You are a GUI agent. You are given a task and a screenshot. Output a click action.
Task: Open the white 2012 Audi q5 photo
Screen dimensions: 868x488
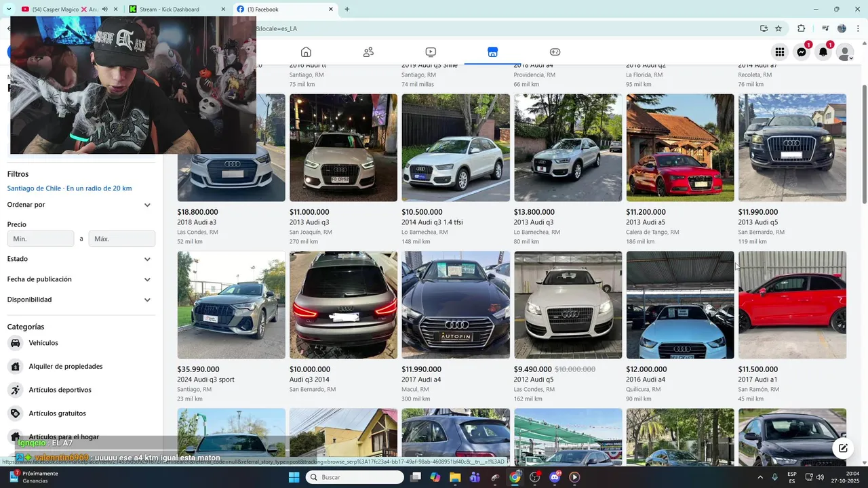[568, 305]
